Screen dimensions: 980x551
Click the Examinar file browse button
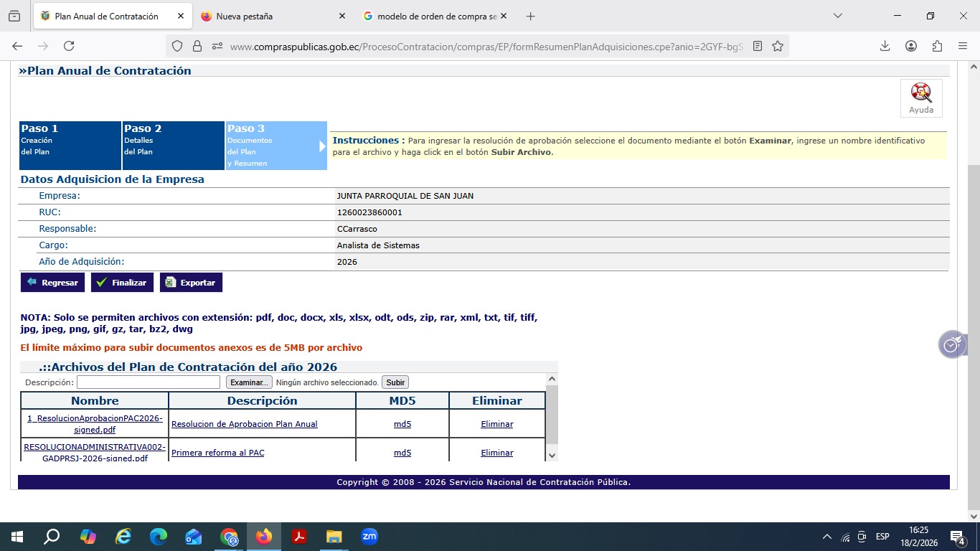249,382
